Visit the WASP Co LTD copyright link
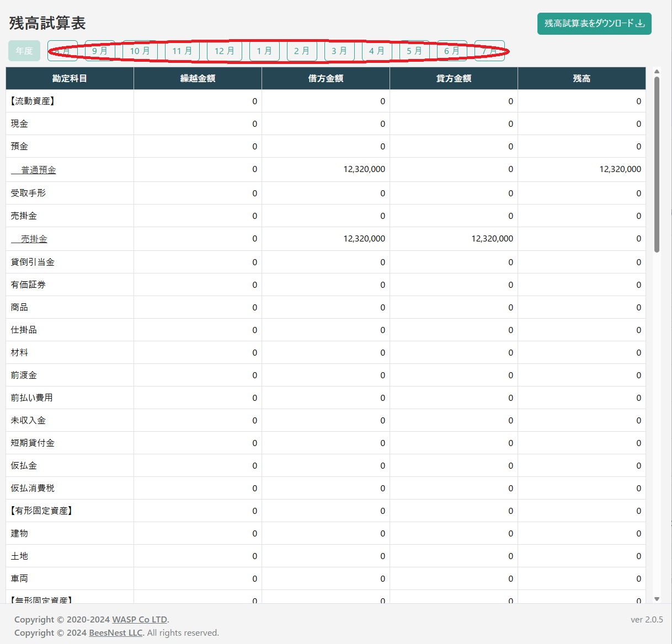 pyautogui.click(x=140, y=619)
